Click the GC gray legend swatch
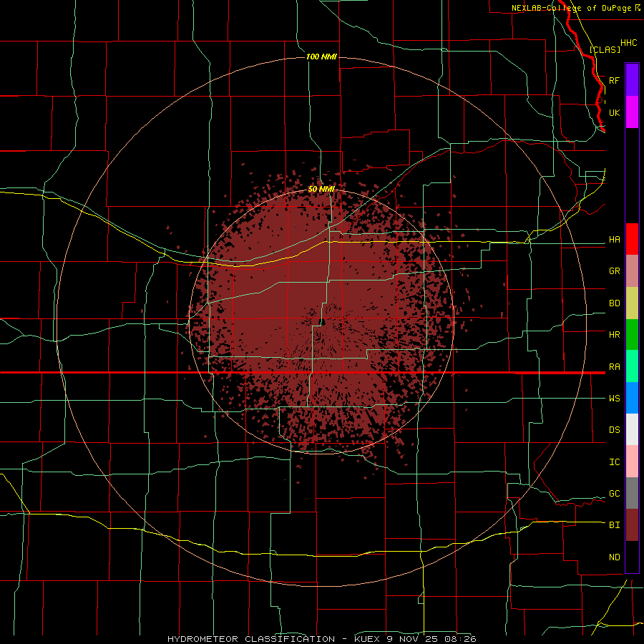Image resolution: width=644 pixels, height=644 pixels. 632,493
